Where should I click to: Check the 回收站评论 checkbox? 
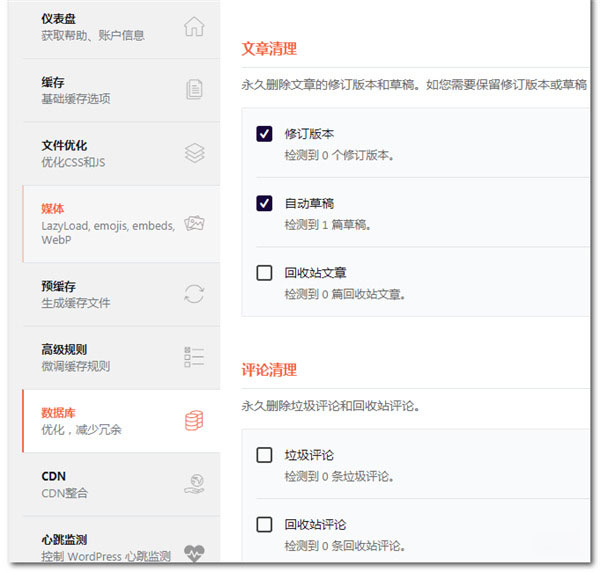pyautogui.click(x=264, y=524)
